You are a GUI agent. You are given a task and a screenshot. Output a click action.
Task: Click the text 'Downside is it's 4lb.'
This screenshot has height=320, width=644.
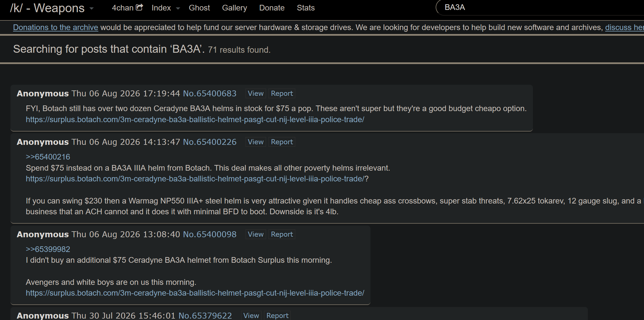304,211
